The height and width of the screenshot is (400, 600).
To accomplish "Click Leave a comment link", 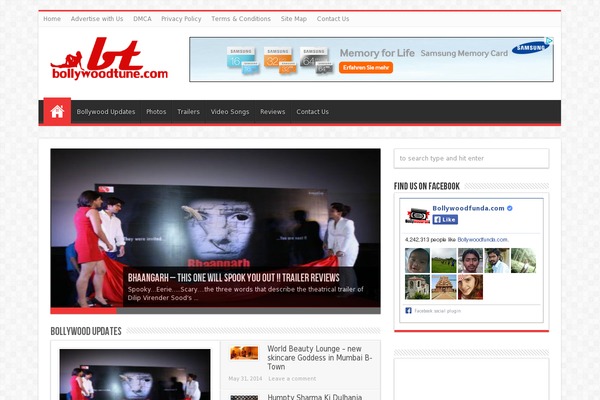I will (x=292, y=379).
